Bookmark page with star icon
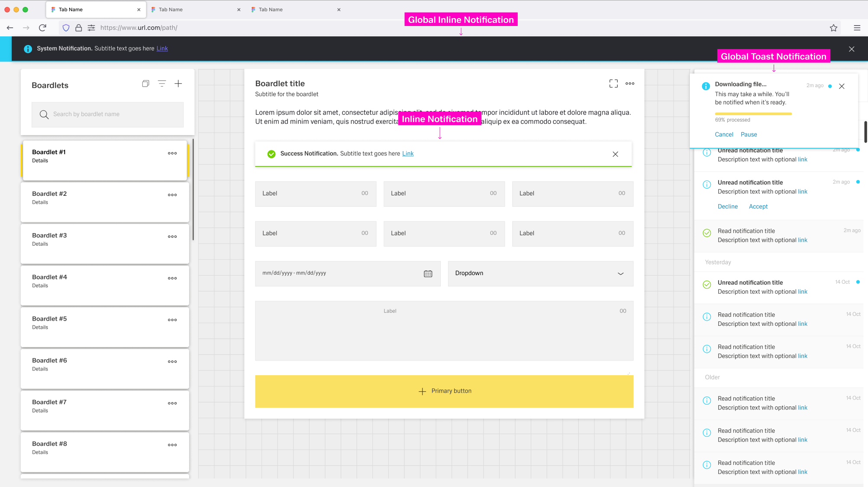 click(833, 28)
